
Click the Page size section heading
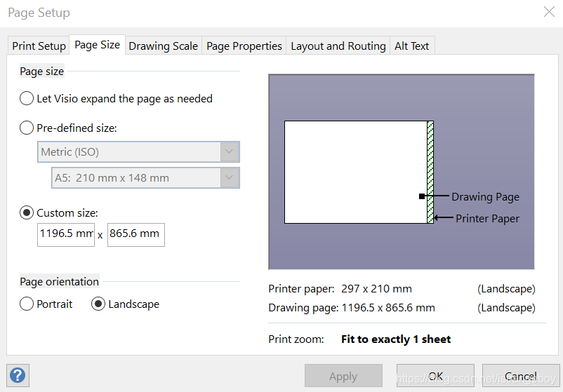coord(42,71)
